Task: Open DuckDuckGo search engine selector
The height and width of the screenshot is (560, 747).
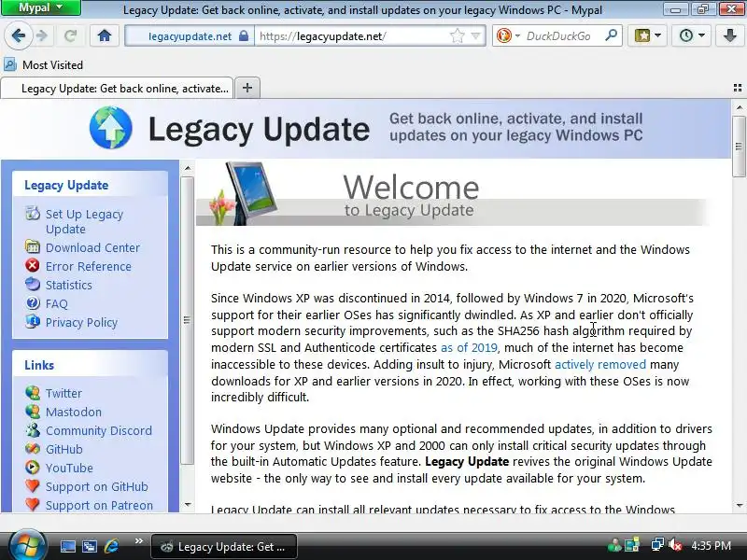Action: tap(507, 36)
